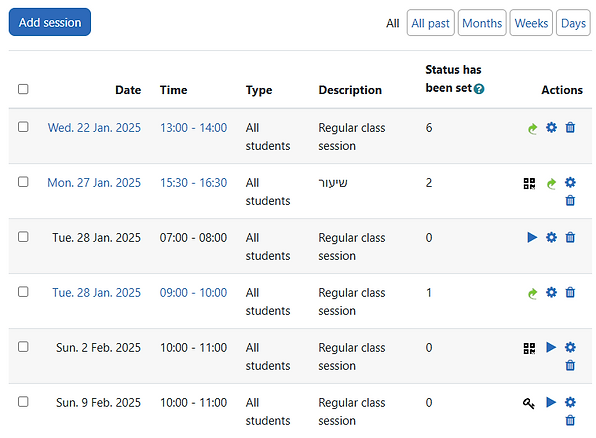The width and height of the screenshot is (596, 438).
Task: Open the blue Tue. 28 Jan. 2025 date link
Action: pos(97,293)
